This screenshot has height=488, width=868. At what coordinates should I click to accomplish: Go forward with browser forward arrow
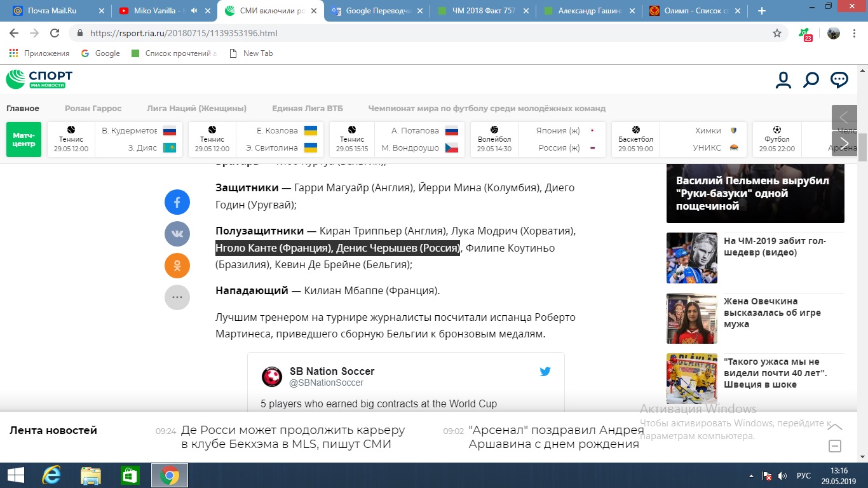click(x=34, y=33)
